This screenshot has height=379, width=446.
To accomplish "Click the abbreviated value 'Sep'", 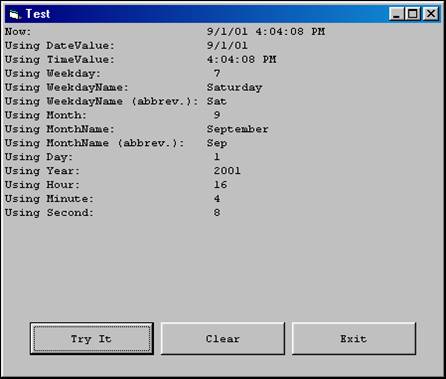I will tap(217, 143).
